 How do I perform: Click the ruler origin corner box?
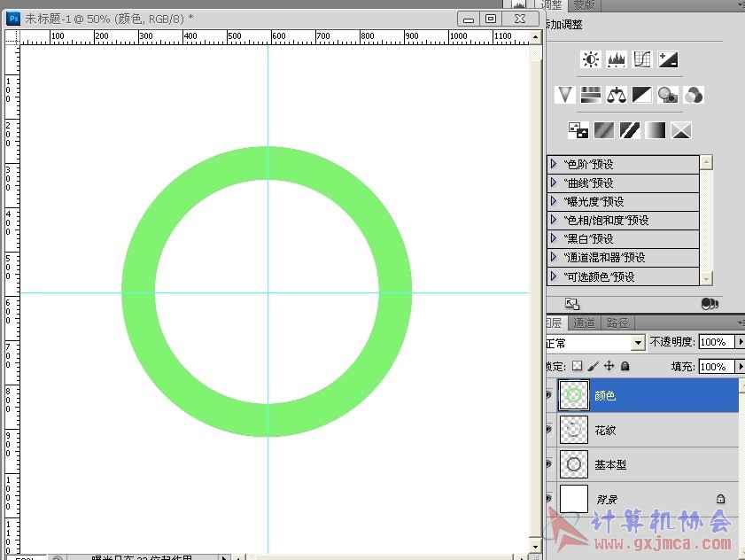(x=12, y=37)
